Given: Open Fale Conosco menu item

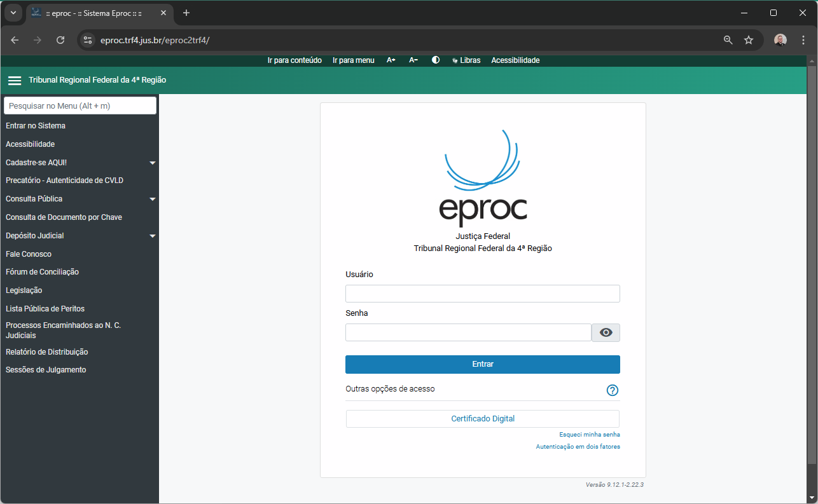Looking at the screenshot, I should tap(29, 254).
